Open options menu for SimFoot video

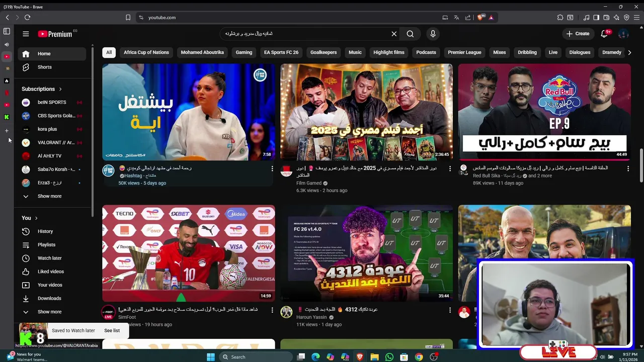[272, 310]
